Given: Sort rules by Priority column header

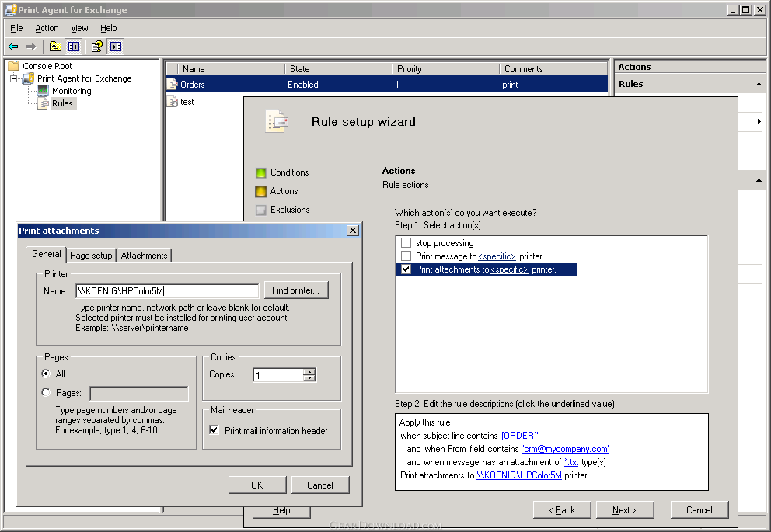Looking at the screenshot, I should coord(445,69).
